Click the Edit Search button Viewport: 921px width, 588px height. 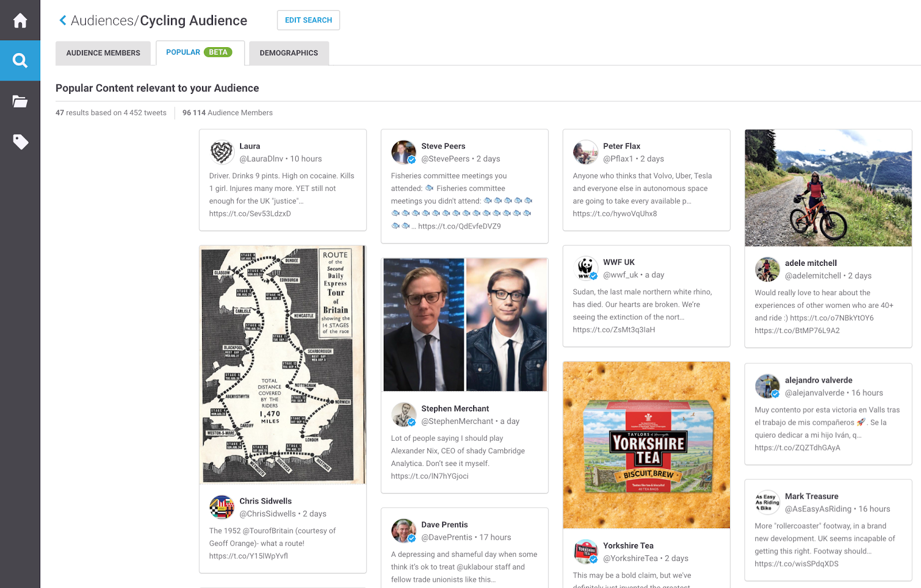309,20
